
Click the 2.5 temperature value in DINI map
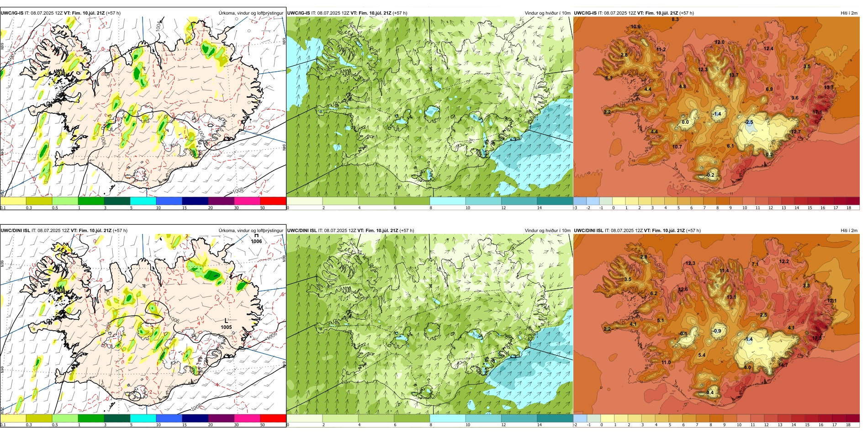click(763, 315)
